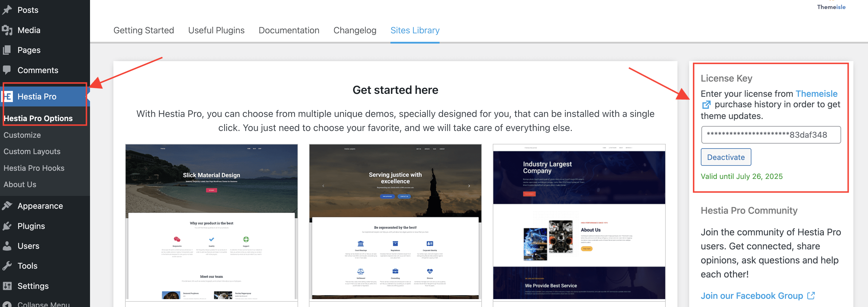The height and width of the screenshot is (307, 868).
Task: Click the 'License Key' heading
Action: 727,78
